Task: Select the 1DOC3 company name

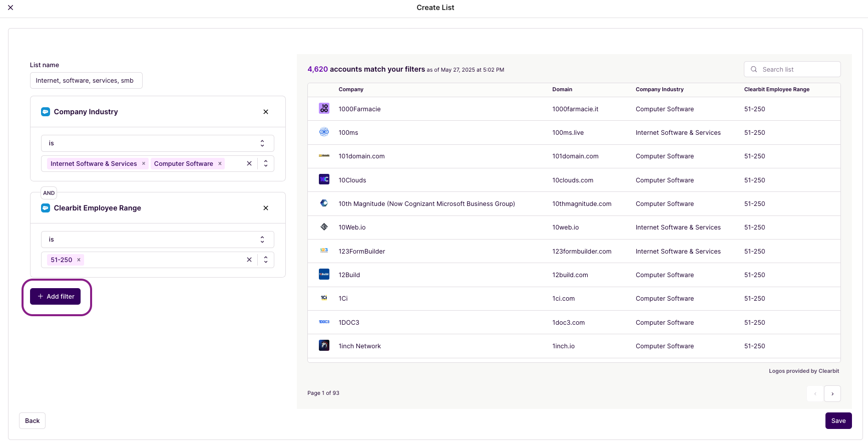Action: [x=349, y=323]
